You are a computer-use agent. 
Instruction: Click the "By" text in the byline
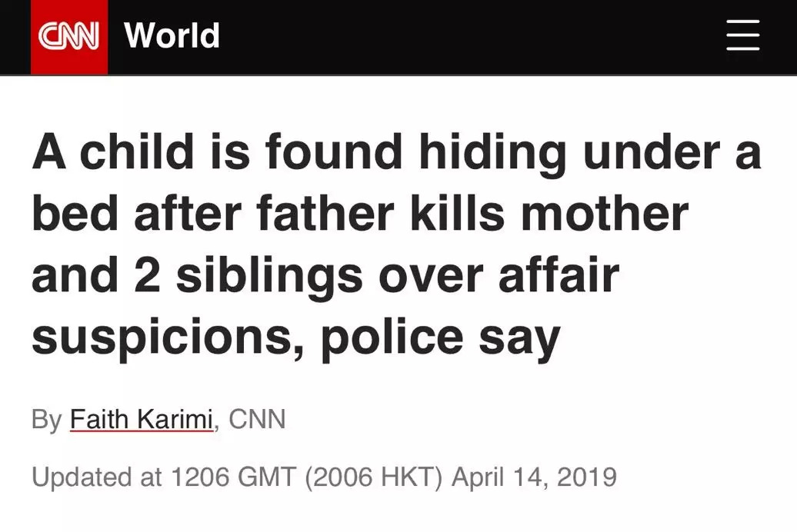pos(46,419)
